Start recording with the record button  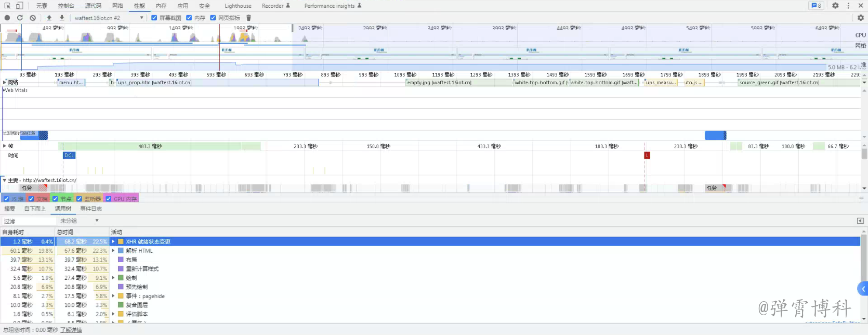(x=7, y=18)
